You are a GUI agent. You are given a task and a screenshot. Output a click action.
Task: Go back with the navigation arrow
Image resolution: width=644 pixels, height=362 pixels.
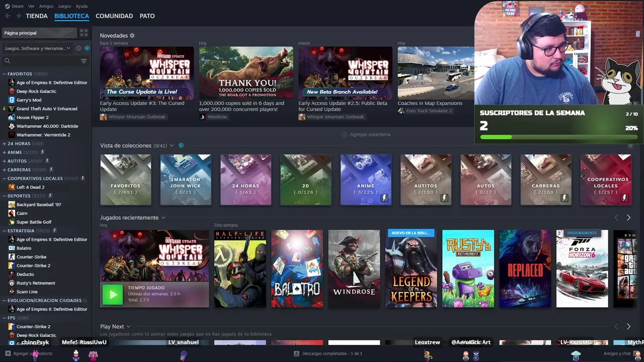[x=8, y=16]
